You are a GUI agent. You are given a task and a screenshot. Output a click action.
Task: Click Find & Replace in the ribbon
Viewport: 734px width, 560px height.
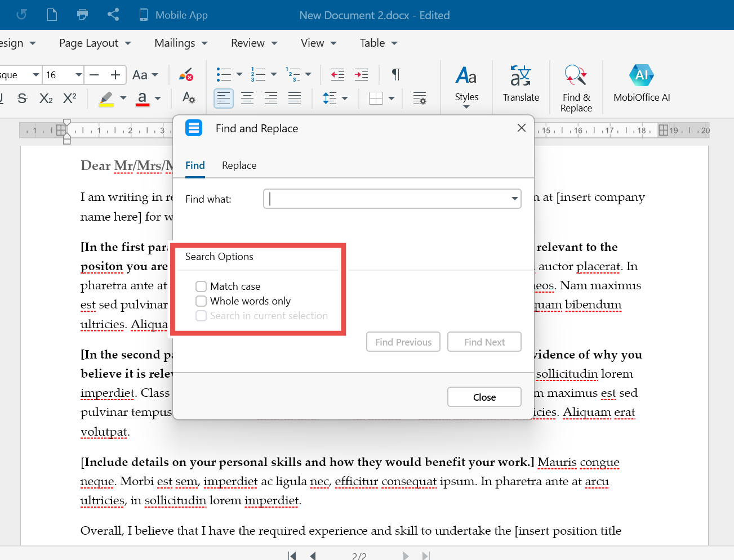pyautogui.click(x=576, y=88)
